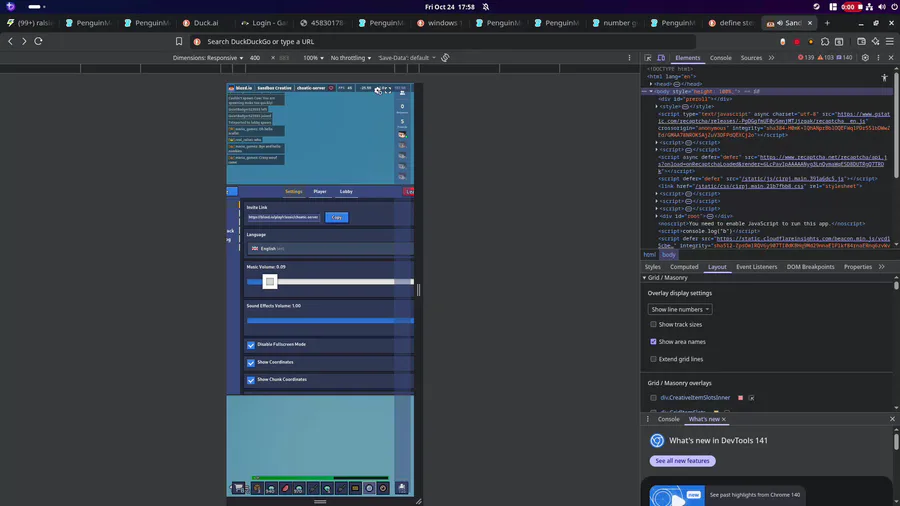This screenshot has height=506, width=900.
Task: Open the browser extensions puzzle icon
Action: pos(825,41)
